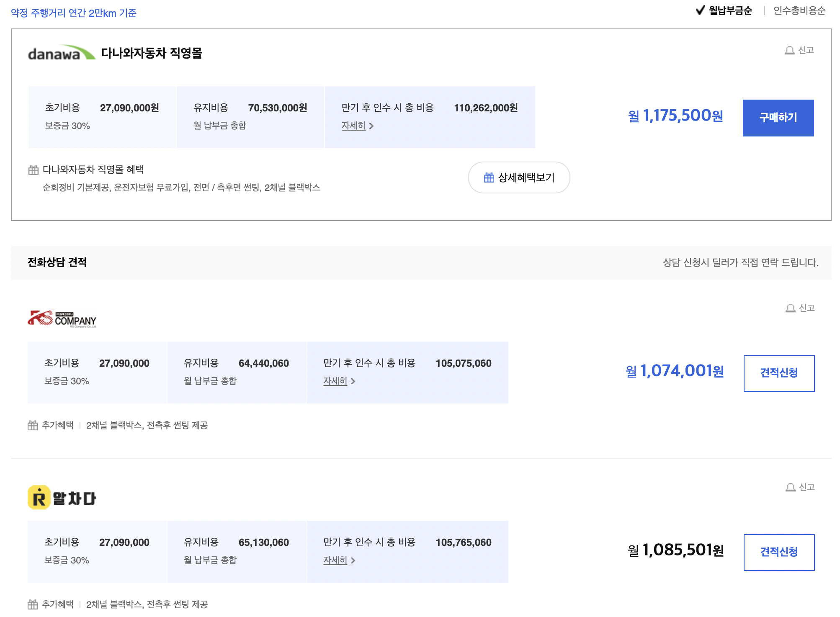Click 약정 주행거리 연간 2만km 기준 link

click(x=74, y=13)
